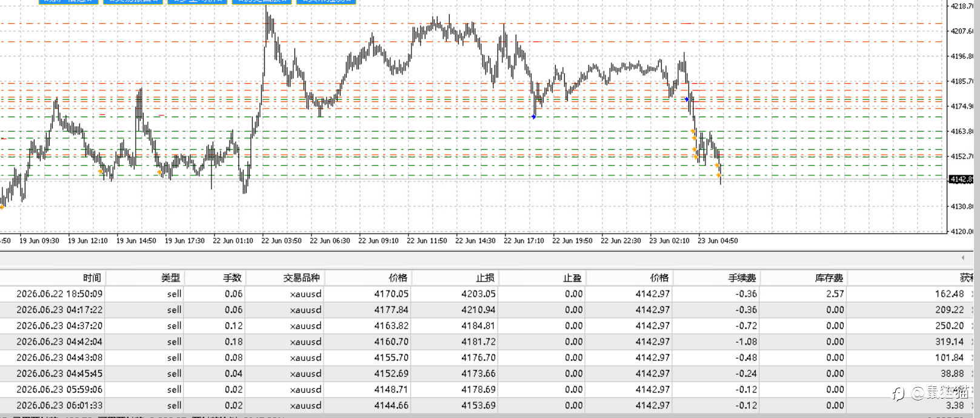The image size is (980, 418).
Task: Select the order opened 2026.06.23 04:17:22
Action: [487, 309]
